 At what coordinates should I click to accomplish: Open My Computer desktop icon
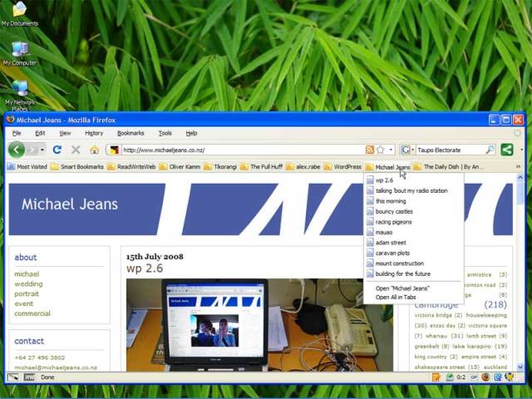tap(19, 52)
